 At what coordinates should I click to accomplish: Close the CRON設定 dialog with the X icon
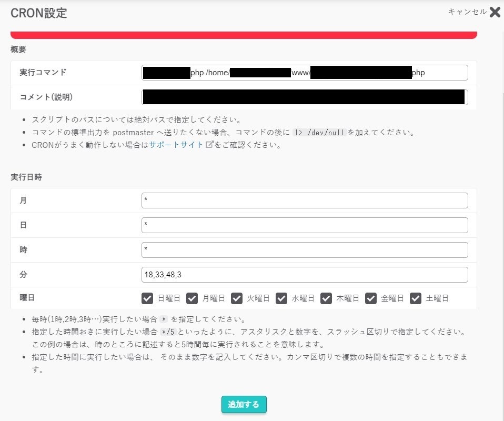pos(495,12)
